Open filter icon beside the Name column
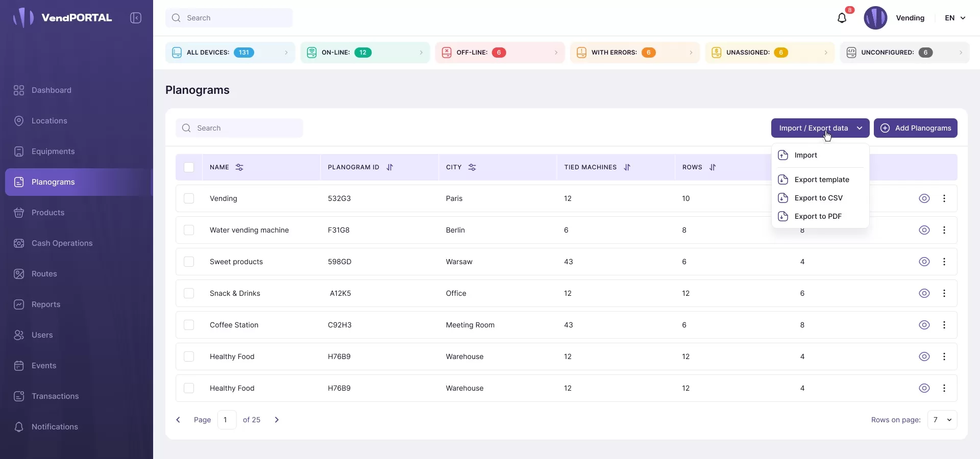 pyautogui.click(x=239, y=167)
